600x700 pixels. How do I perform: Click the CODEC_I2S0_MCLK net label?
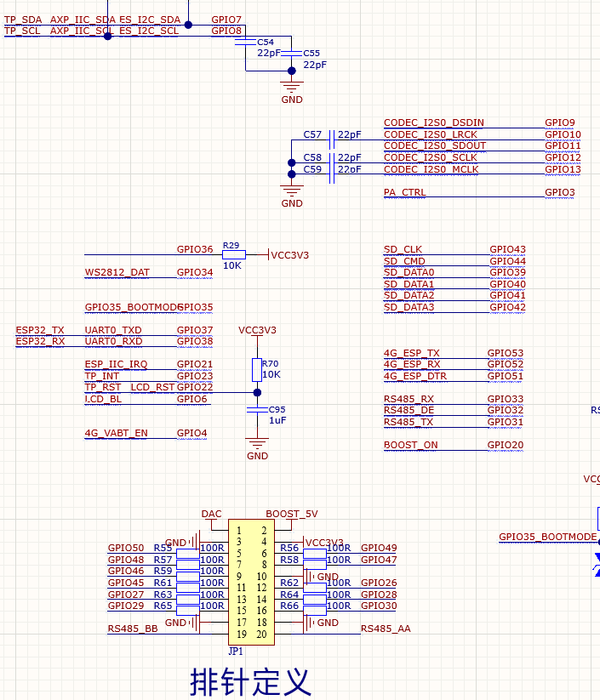coord(431,169)
